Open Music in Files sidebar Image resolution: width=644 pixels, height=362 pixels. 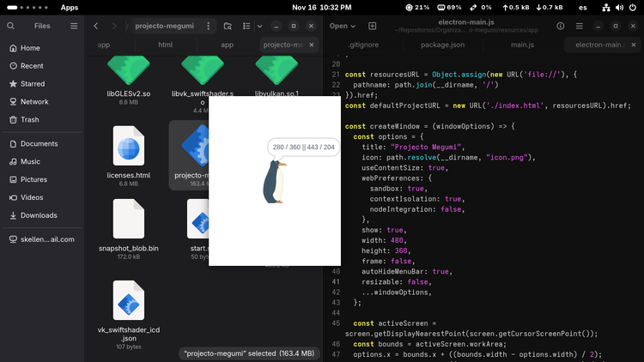42,162
